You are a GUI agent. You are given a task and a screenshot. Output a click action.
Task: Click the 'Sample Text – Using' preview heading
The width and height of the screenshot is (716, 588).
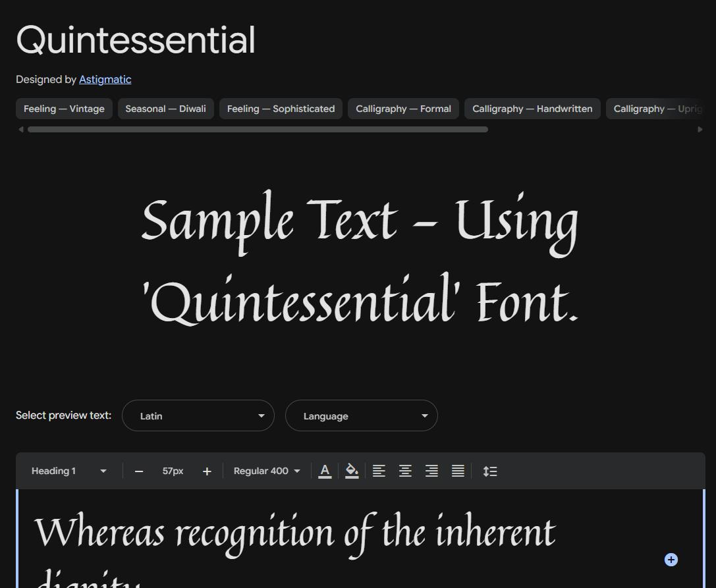(360, 223)
